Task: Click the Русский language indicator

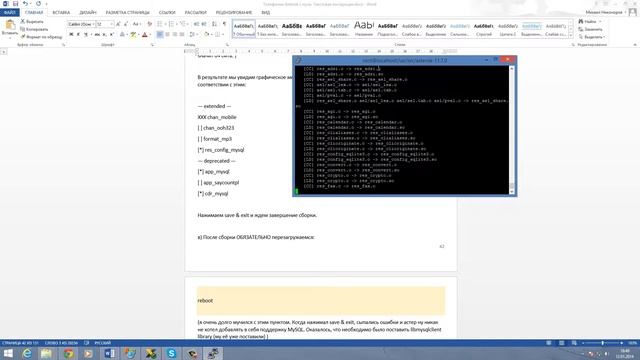Action: (x=102, y=343)
